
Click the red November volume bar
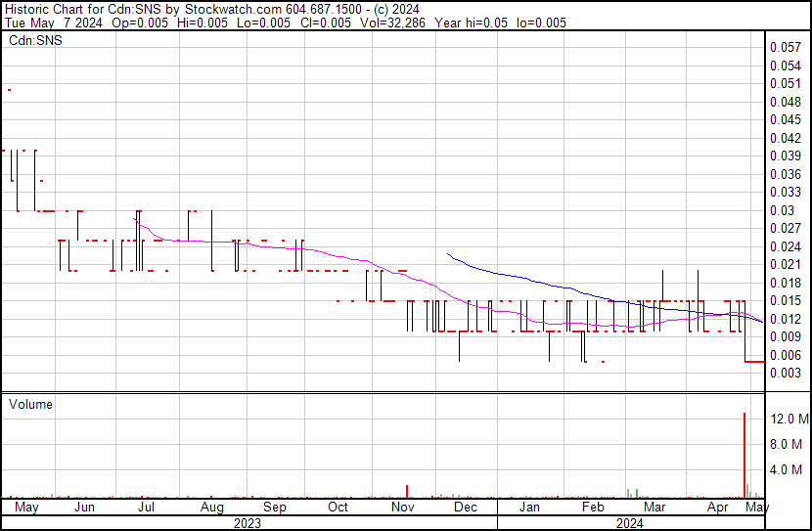tap(406, 491)
